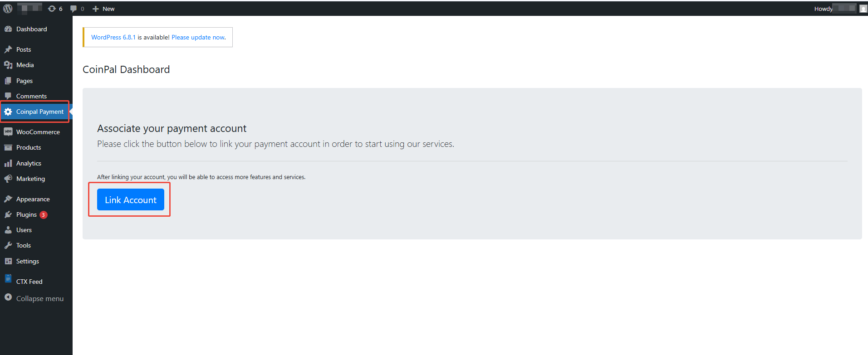Click the CTX Feed document icon
The width and height of the screenshot is (868, 355).
tap(8, 279)
